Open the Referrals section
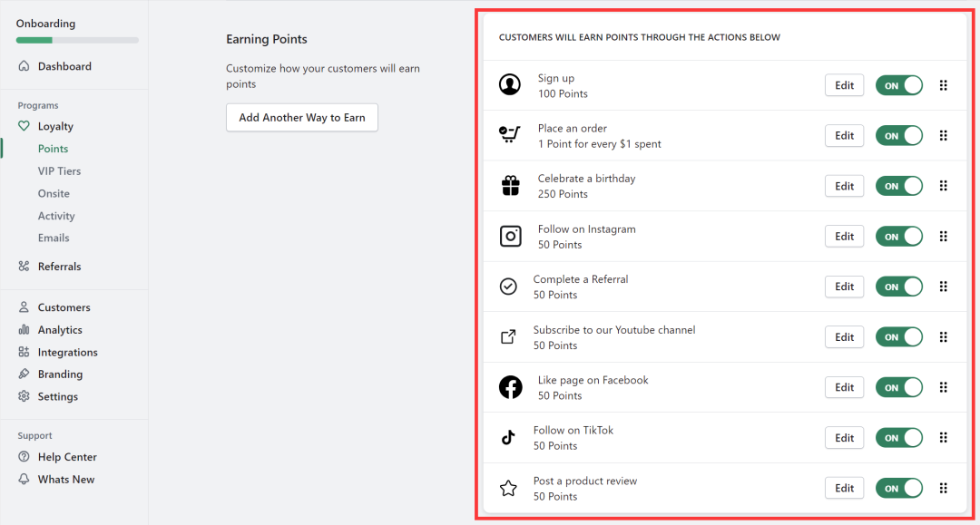The image size is (980, 525). click(59, 267)
